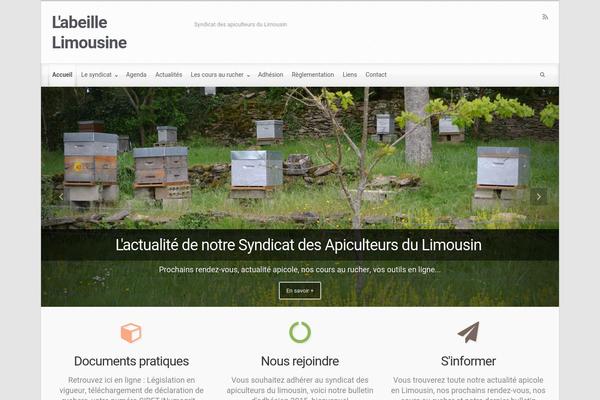Advance to next slide arrow
Viewport: 600px width, 400px height.
tap(538, 197)
